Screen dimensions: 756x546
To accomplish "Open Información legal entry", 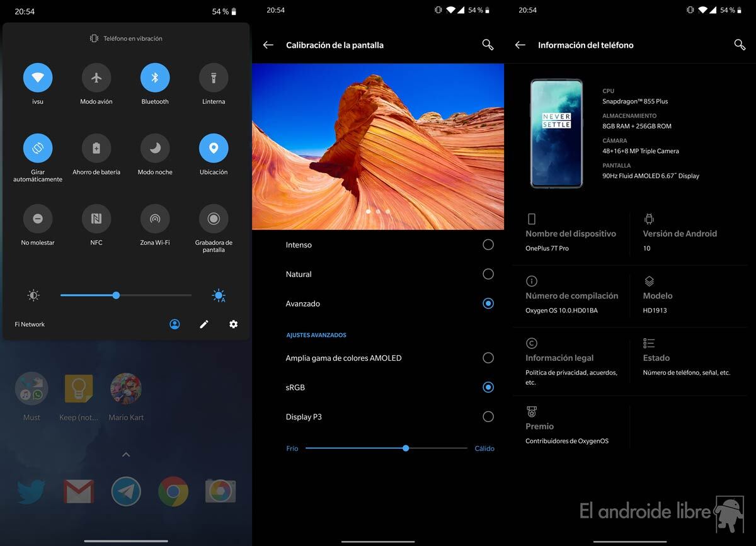I will tap(571, 362).
